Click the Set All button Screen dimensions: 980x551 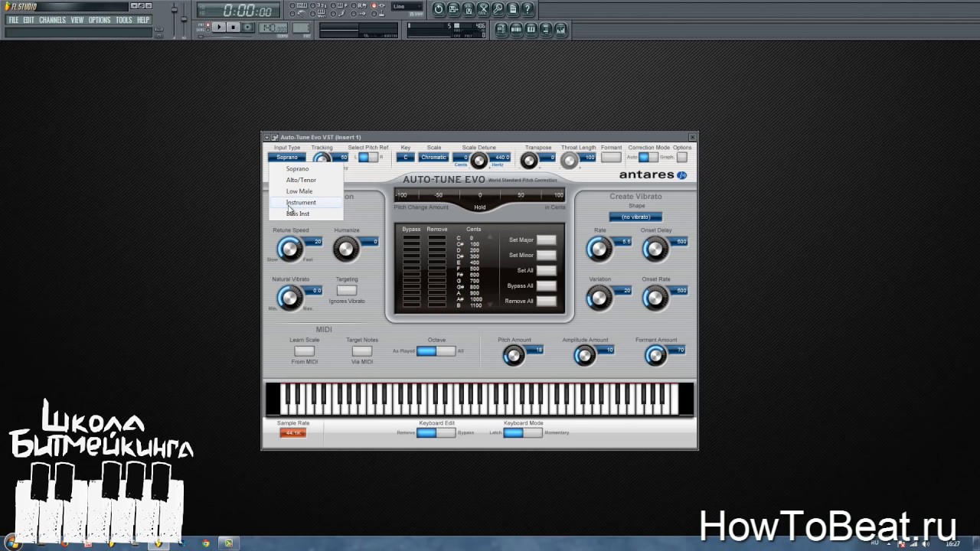coord(546,270)
